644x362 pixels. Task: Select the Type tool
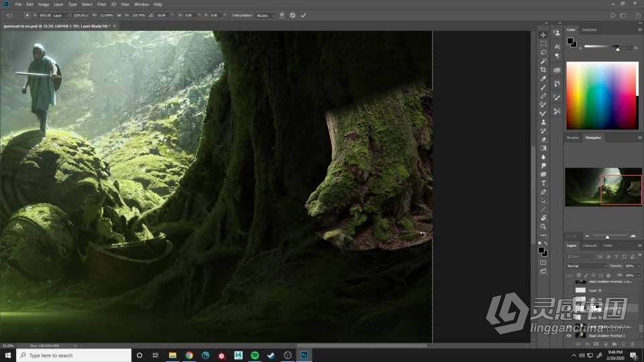pyautogui.click(x=543, y=183)
